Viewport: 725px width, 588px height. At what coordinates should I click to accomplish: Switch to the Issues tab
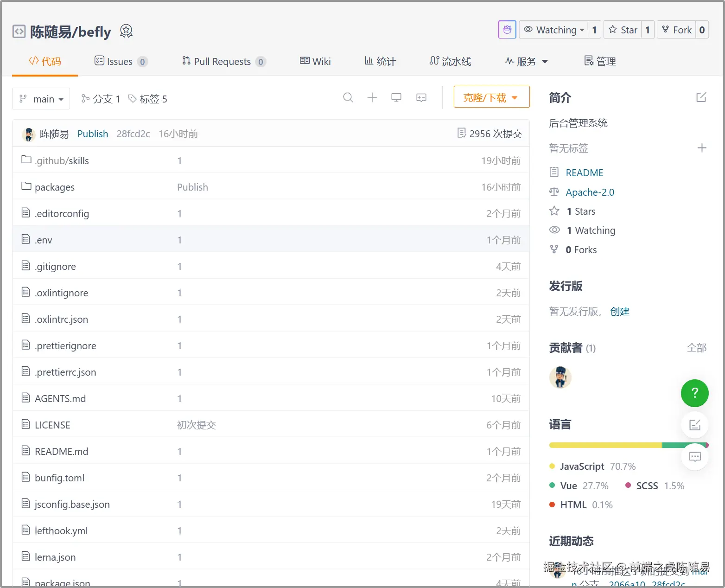[120, 61]
